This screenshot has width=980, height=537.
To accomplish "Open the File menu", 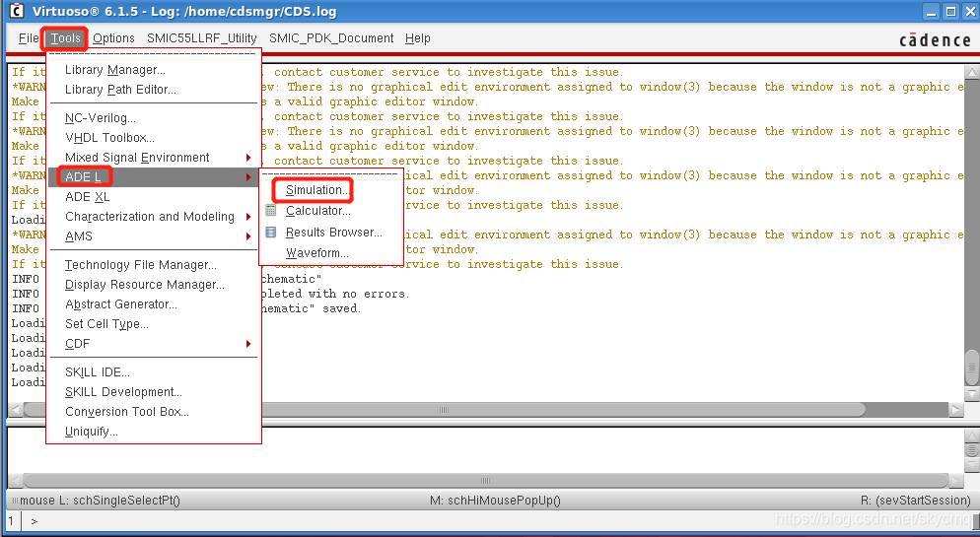I will click(29, 38).
